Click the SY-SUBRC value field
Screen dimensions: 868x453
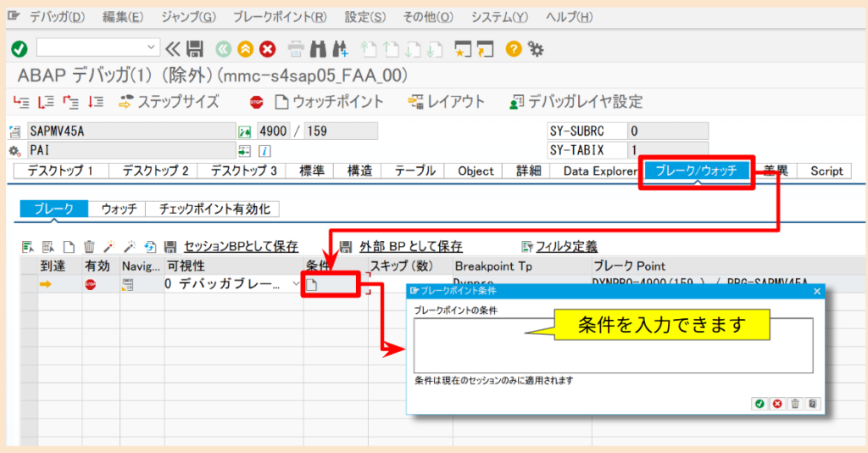(668, 131)
